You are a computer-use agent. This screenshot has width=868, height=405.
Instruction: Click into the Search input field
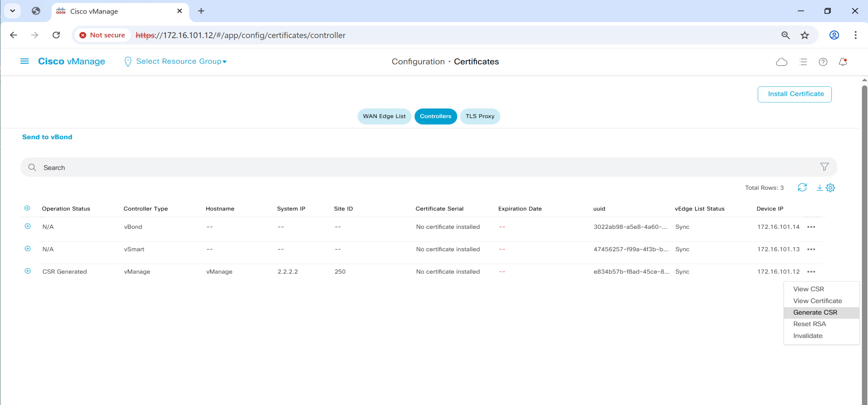[x=427, y=167]
